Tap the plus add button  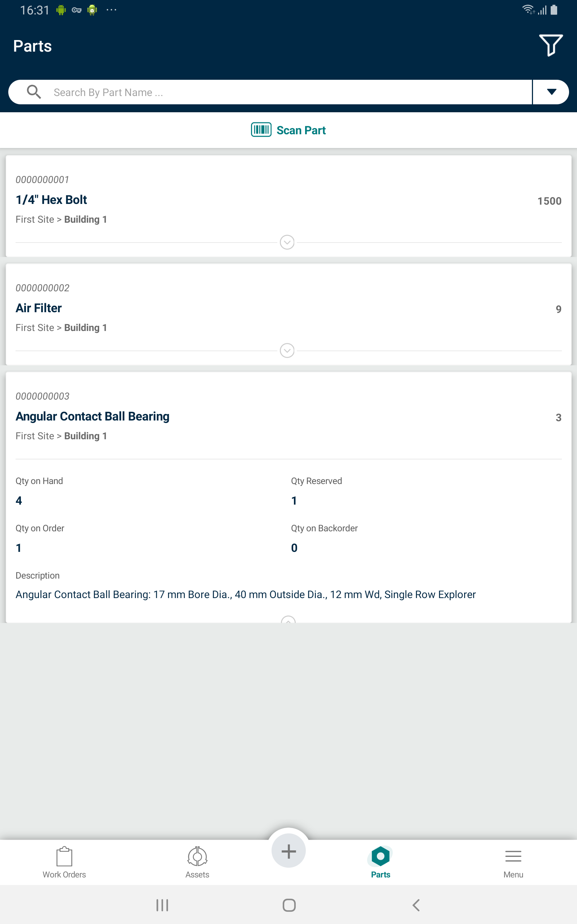[288, 851]
